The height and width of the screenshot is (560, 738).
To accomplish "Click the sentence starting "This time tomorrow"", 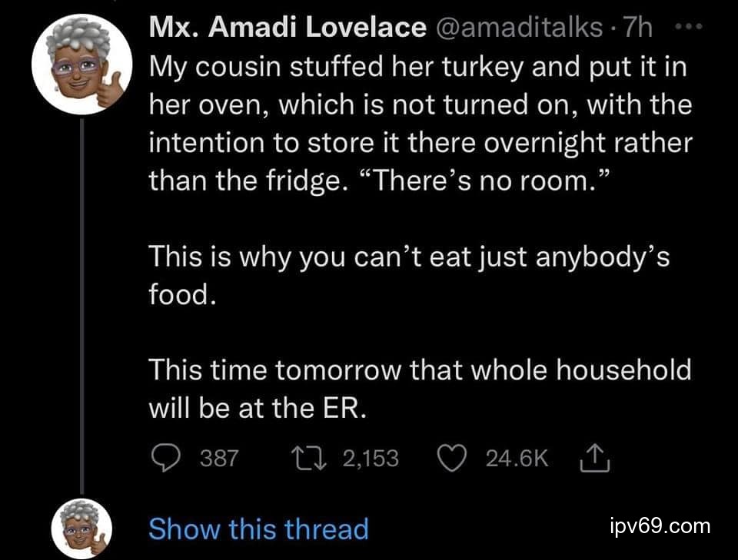I will [x=419, y=369].
